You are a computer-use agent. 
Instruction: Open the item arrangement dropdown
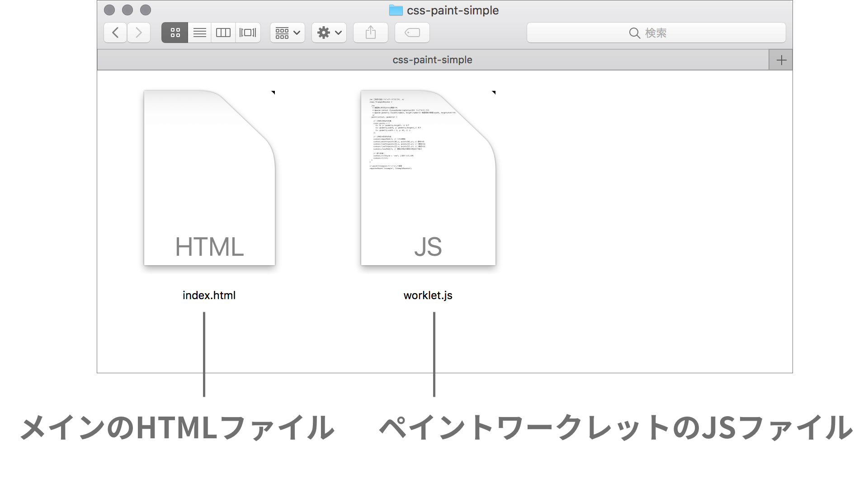pyautogui.click(x=288, y=33)
